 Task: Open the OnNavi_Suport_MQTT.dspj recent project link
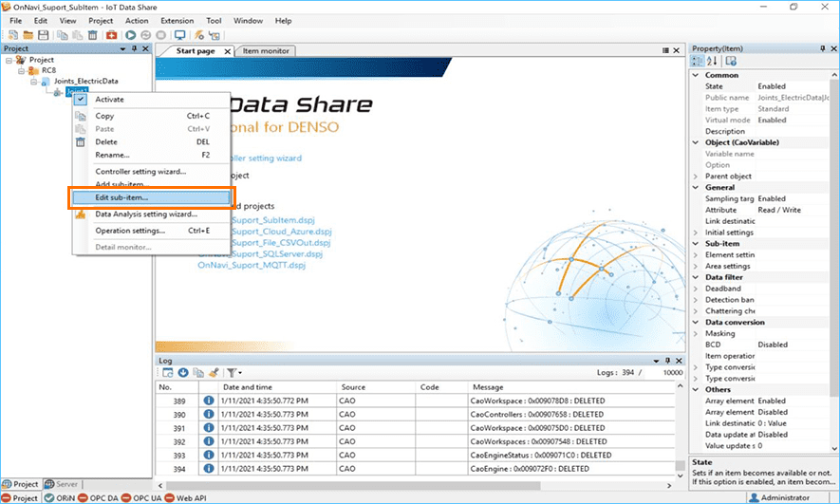point(252,266)
